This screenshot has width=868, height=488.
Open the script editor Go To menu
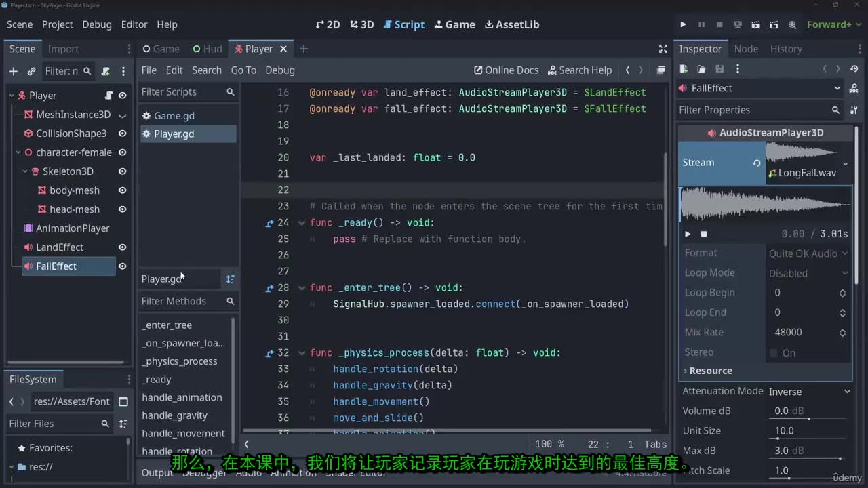pyautogui.click(x=243, y=70)
